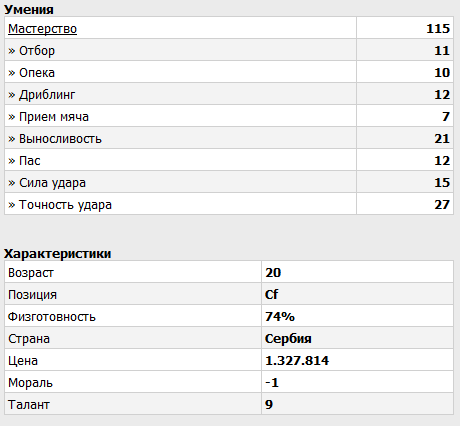460x426 pixels.
Task: Select the Пас skill row
Action: coord(229,160)
